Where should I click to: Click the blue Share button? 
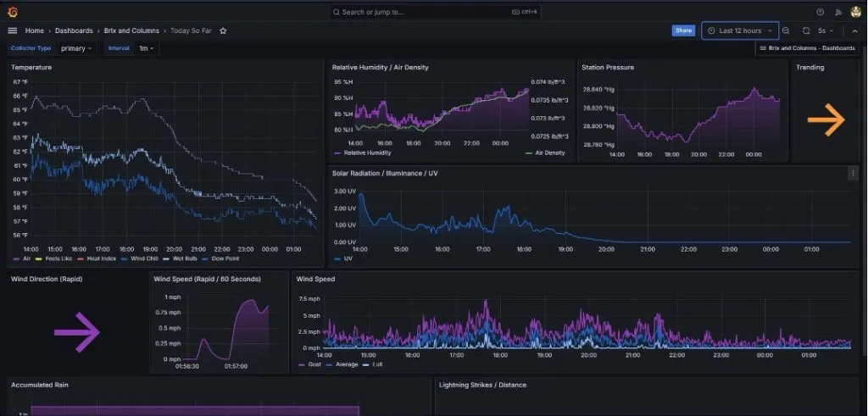click(x=682, y=31)
